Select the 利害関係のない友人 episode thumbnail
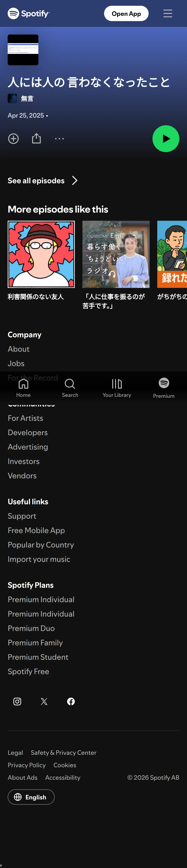 (x=41, y=254)
